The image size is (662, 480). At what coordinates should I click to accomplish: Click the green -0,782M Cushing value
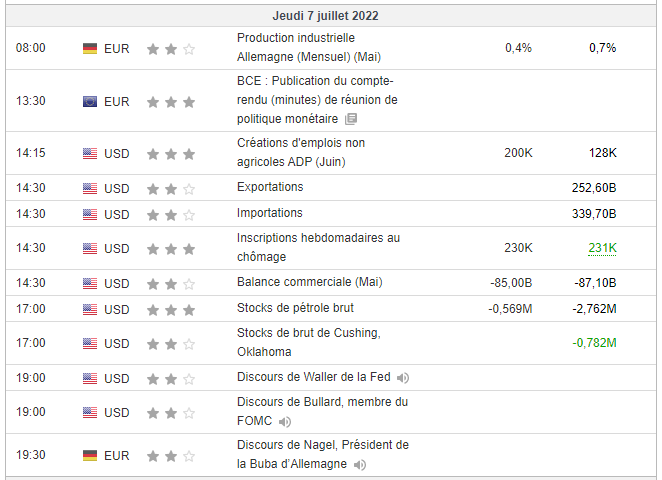click(594, 343)
